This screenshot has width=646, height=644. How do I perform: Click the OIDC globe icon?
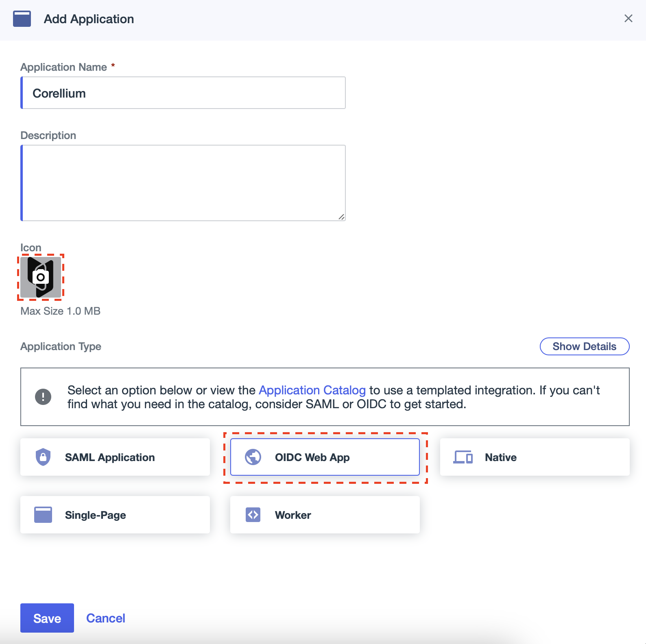pyautogui.click(x=253, y=457)
